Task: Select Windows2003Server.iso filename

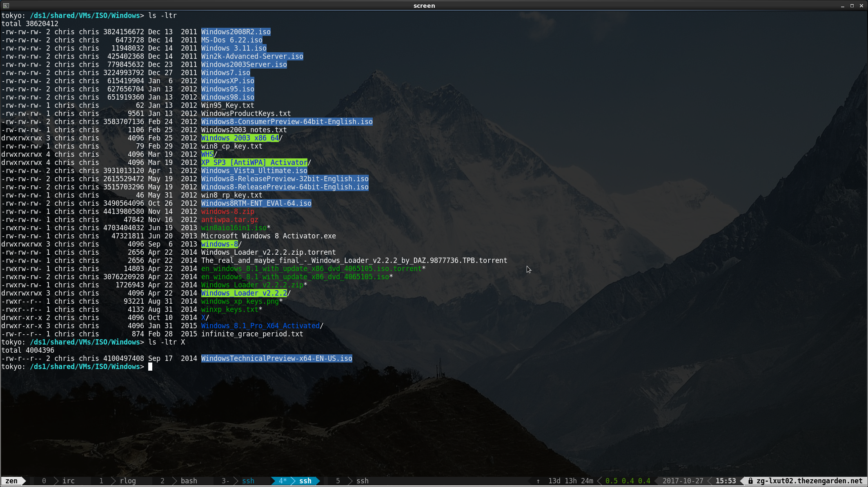Action: click(x=244, y=64)
